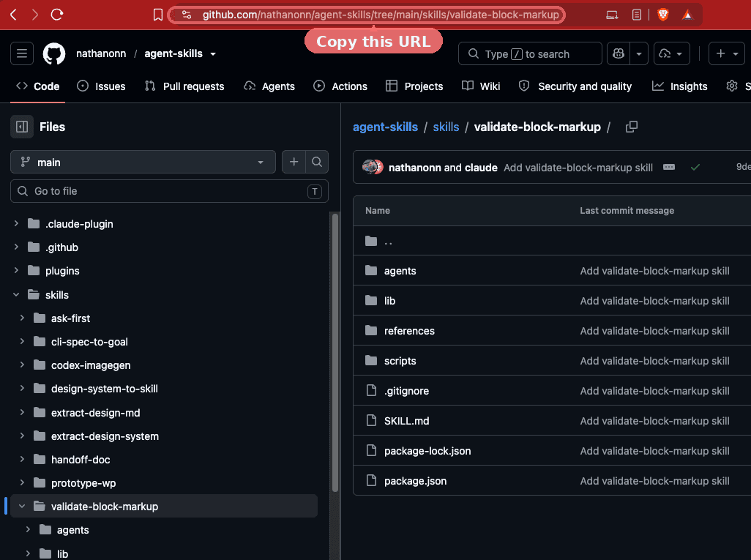This screenshot has width=751, height=560.
Task: Click the screen cast icon in address bar
Action: coord(612,15)
